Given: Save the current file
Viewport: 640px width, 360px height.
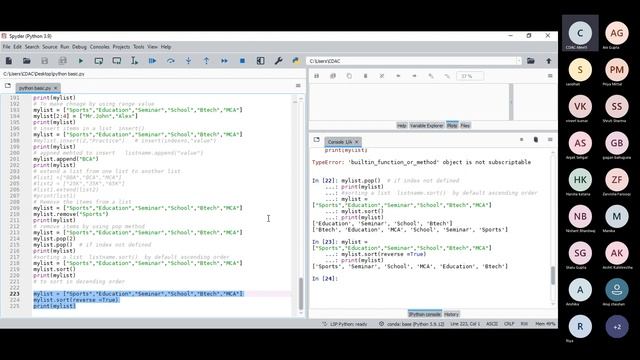Looking at the screenshot, I should click(44, 61).
